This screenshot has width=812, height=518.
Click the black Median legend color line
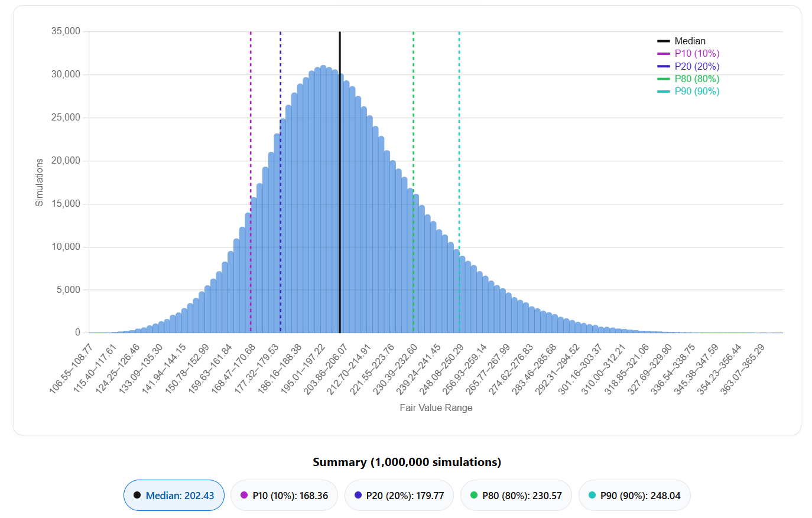pyautogui.click(x=664, y=41)
